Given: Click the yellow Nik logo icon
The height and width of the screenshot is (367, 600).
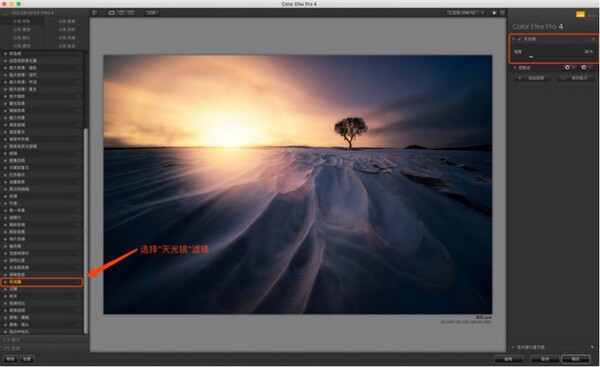Looking at the screenshot, I should tap(580, 15).
